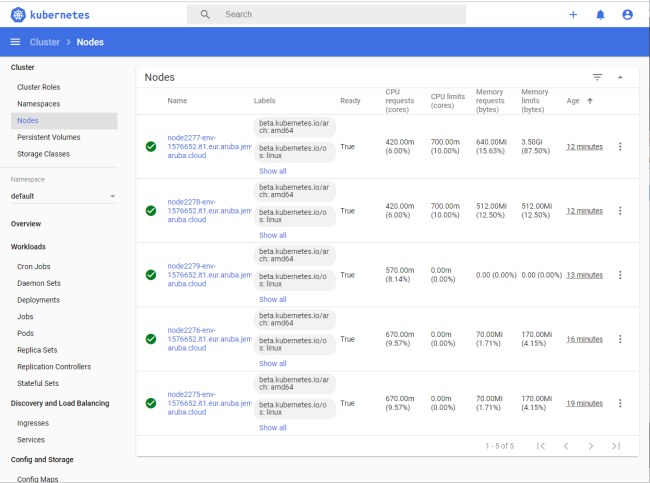Open the node2275 node link

[x=209, y=403]
